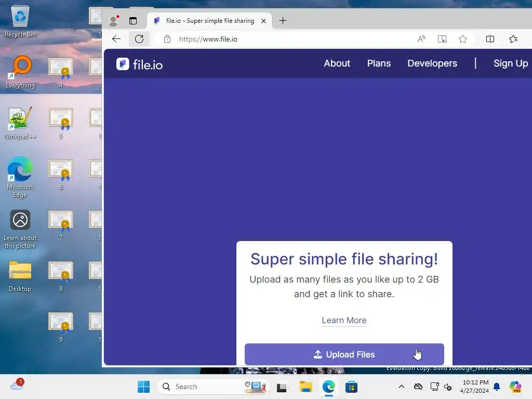Open the About page
Screen dimensions: 532x399
coord(337,63)
